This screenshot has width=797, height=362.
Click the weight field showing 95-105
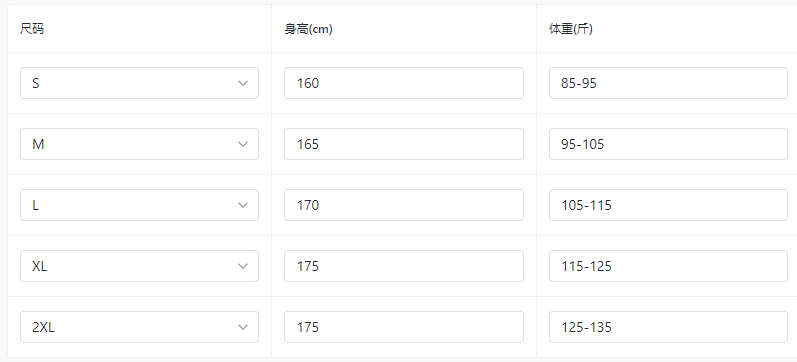tap(668, 144)
